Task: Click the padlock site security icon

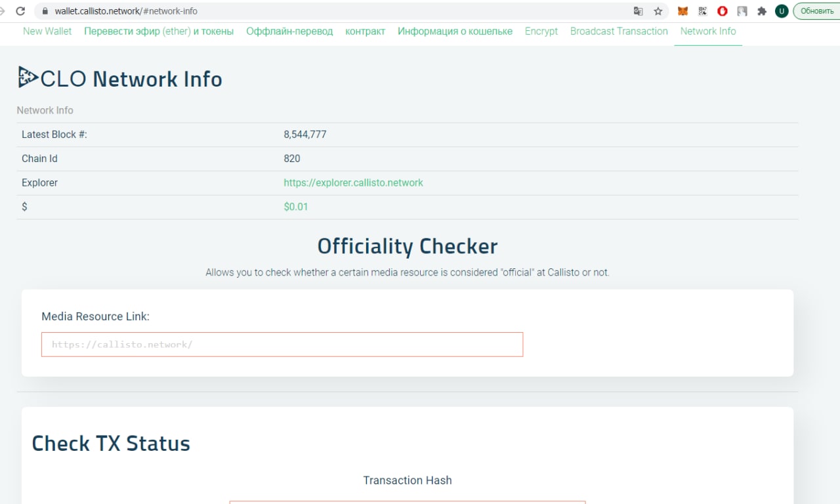Action: point(45,11)
